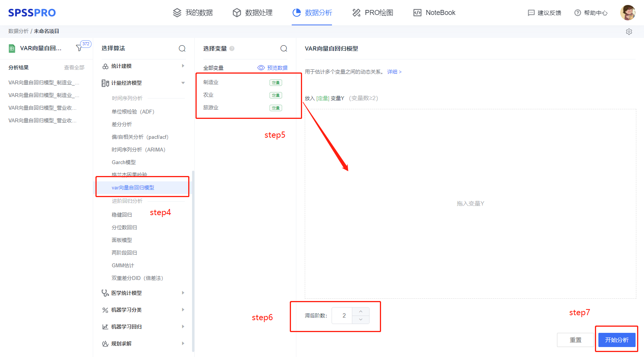Viewport: 644px width, 357px height.
Task: Open the settings gear near the breadcrumb
Action: coord(629,31)
